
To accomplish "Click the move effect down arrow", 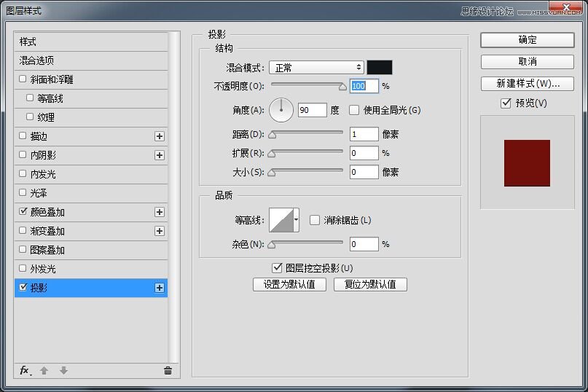I will click(63, 371).
